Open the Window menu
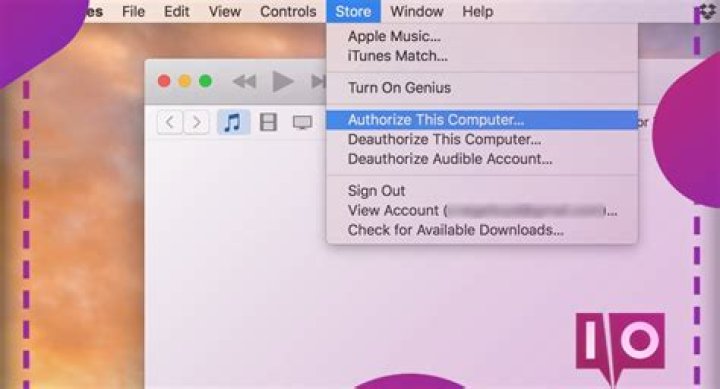Viewport: 720px width, 389px height. pos(416,11)
